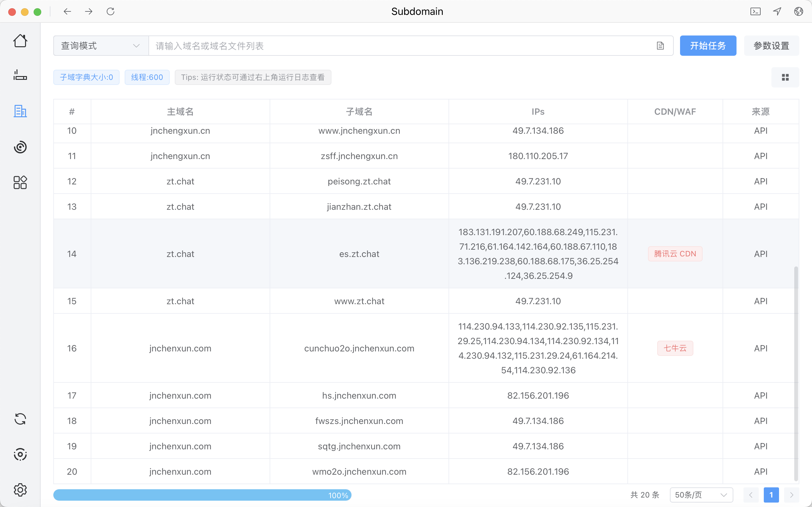Click the globe icon in title bar
This screenshot has height=507, width=812.
tap(798, 11)
